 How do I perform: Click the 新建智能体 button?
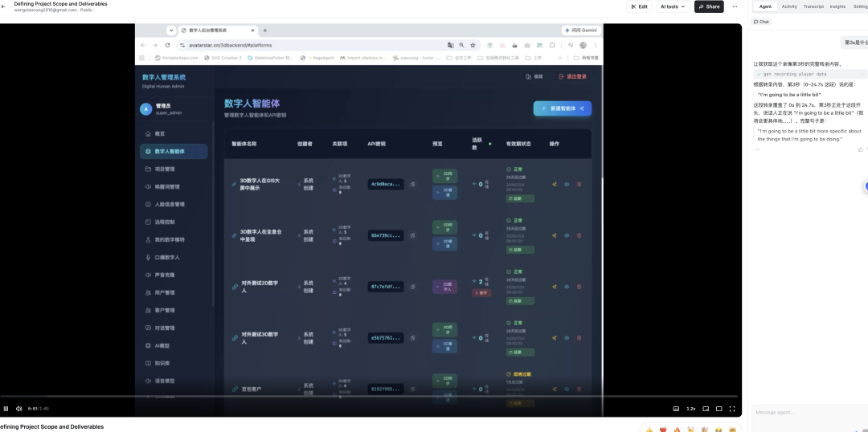pos(563,108)
